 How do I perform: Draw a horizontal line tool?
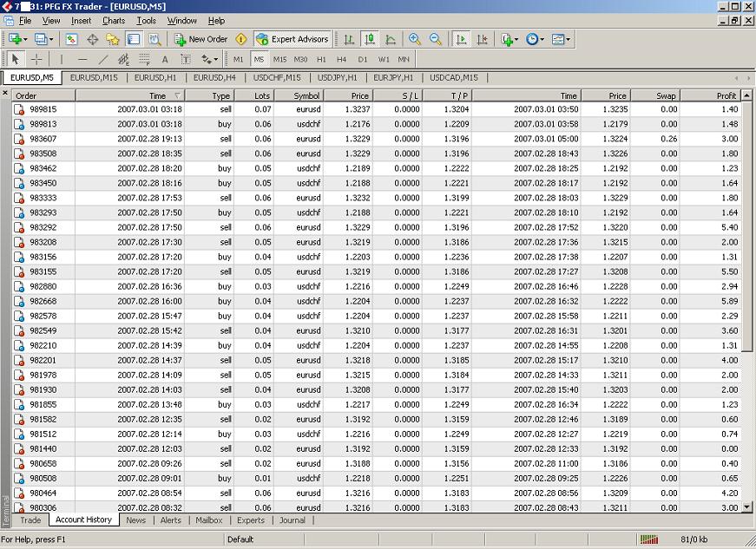point(82,59)
